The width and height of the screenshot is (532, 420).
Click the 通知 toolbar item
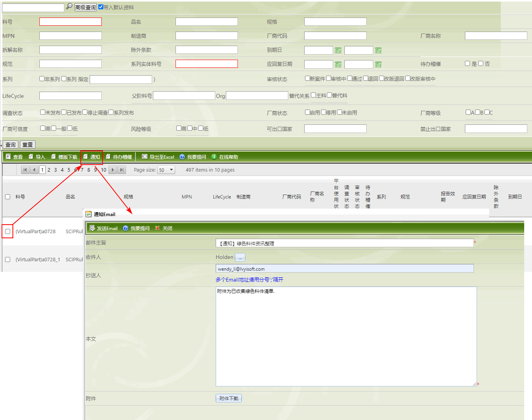(x=92, y=157)
